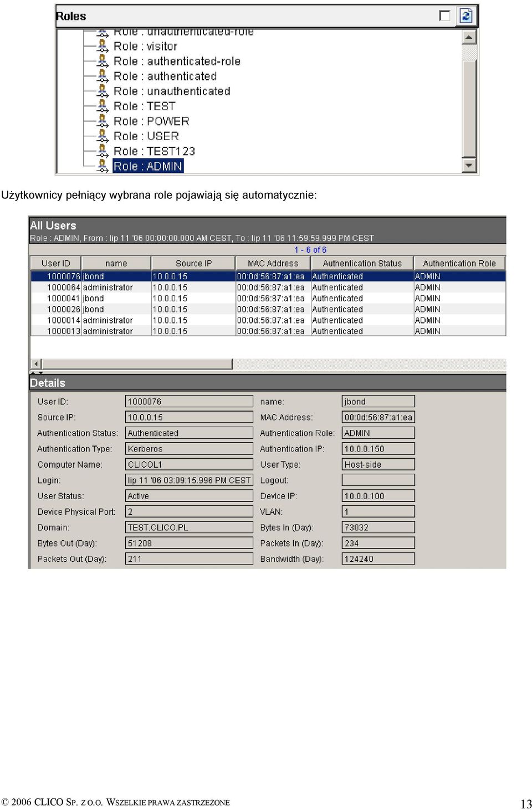Click the Domain field TEST.CLICO.PL
The height and width of the screenshot is (810, 532).
point(189,527)
